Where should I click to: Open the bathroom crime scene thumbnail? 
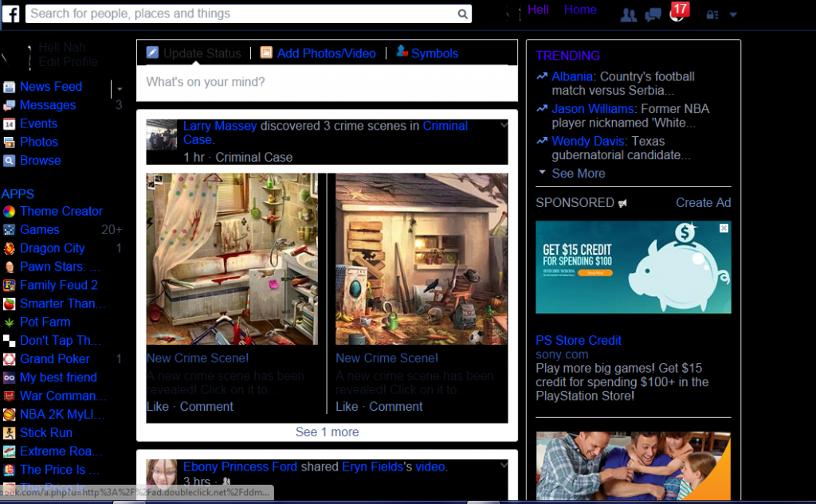pos(232,259)
